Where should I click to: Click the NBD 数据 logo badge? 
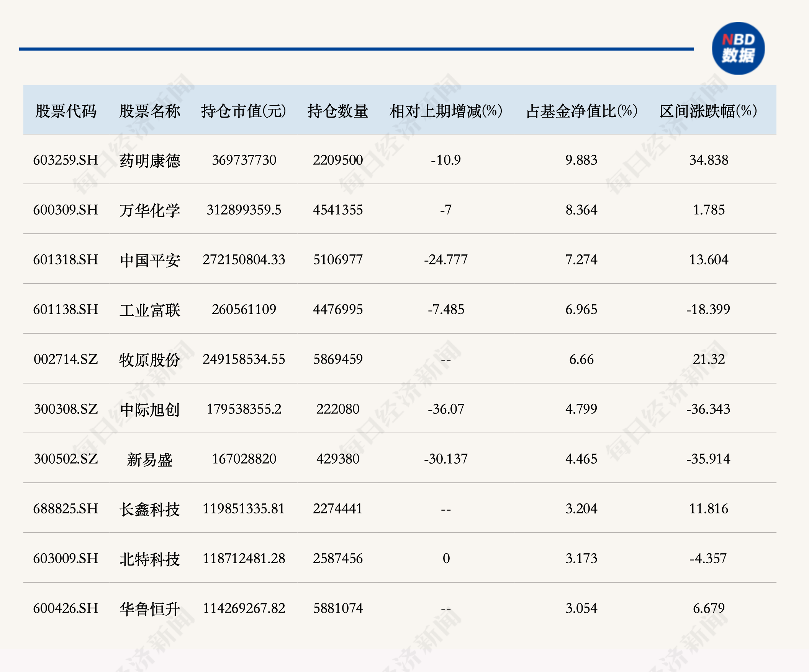[738, 48]
